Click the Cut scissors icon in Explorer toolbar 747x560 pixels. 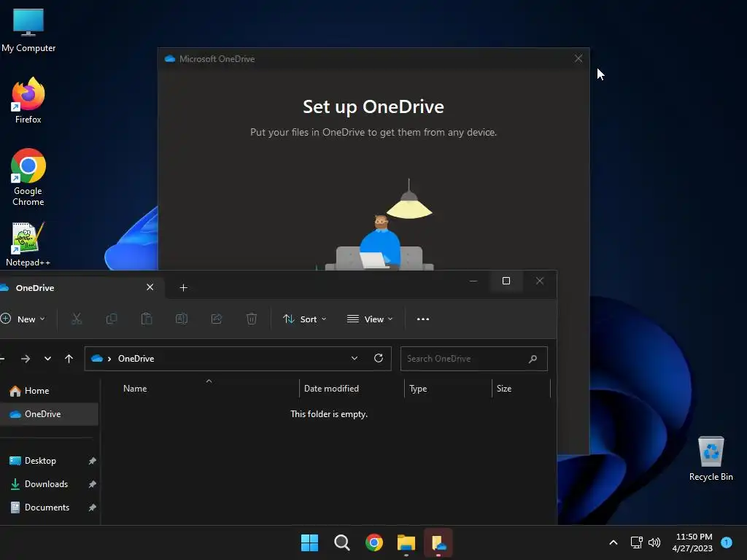(x=76, y=319)
